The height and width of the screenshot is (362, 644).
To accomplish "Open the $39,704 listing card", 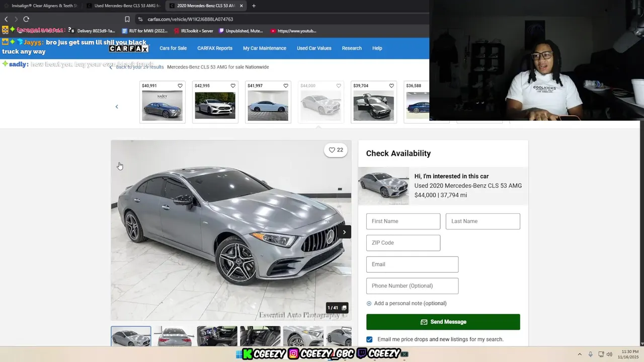I will click(373, 102).
